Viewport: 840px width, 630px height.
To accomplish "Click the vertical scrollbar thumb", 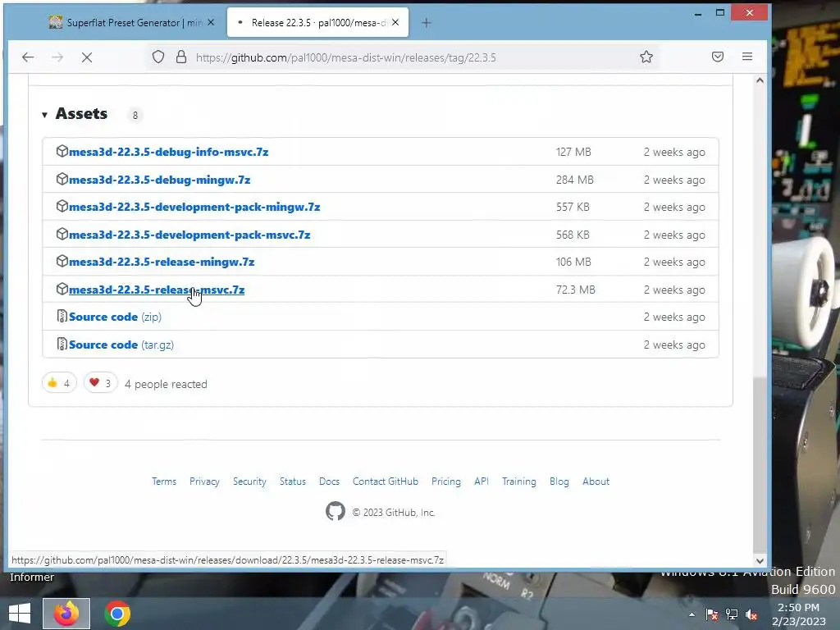I will pos(760,464).
